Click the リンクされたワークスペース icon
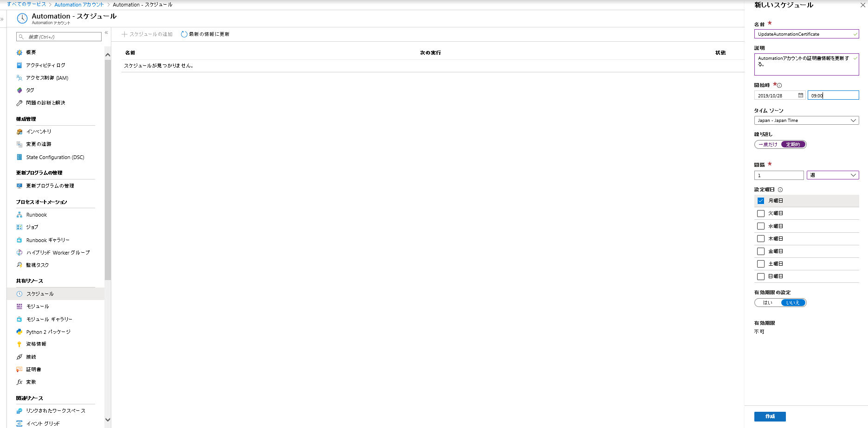This screenshot has height=428, width=868. pyautogui.click(x=19, y=411)
